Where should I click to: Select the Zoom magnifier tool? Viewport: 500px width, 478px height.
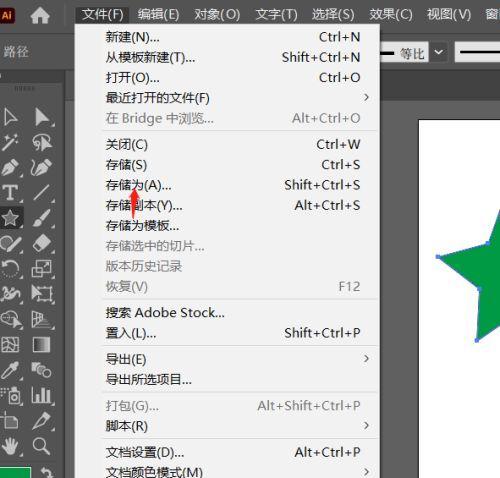click(x=41, y=446)
